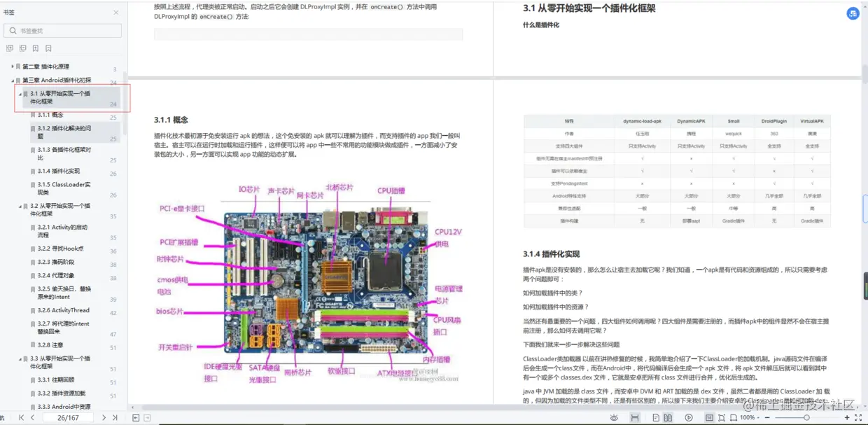Click the heading 3.1.4 插件化实现 in the page
This screenshot has width=868, height=425.
click(x=551, y=254)
